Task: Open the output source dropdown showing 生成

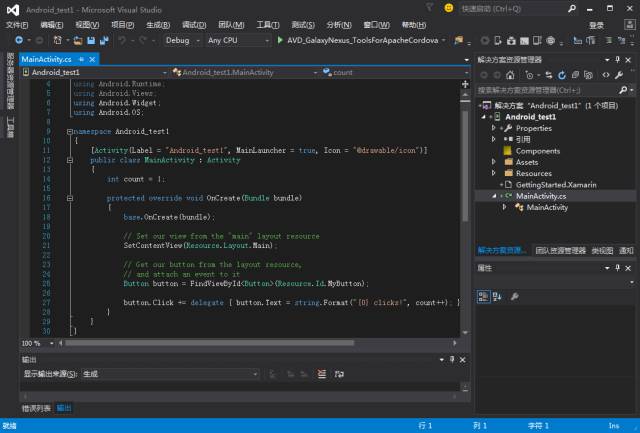Action: pyautogui.click(x=170, y=374)
